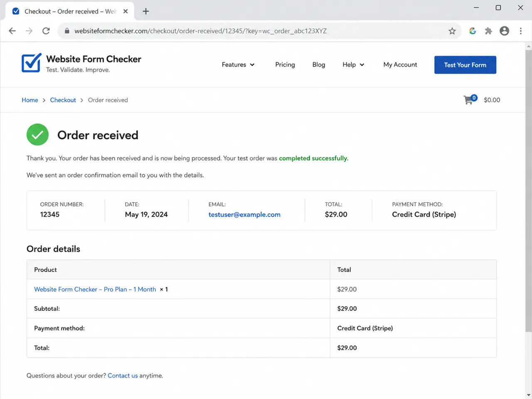Expand the Features dropdown menu
Screen dimensions: 532x399
[238, 64]
